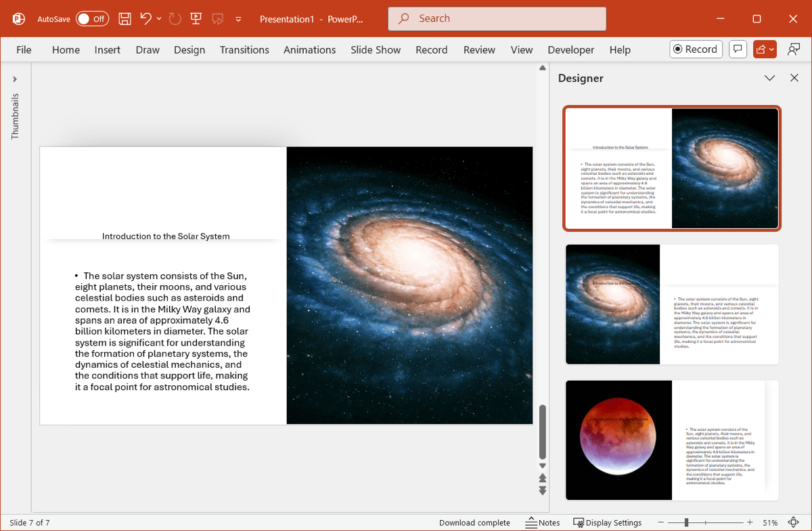
Task: Click the zoom slider handle
Action: pyautogui.click(x=686, y=523)
